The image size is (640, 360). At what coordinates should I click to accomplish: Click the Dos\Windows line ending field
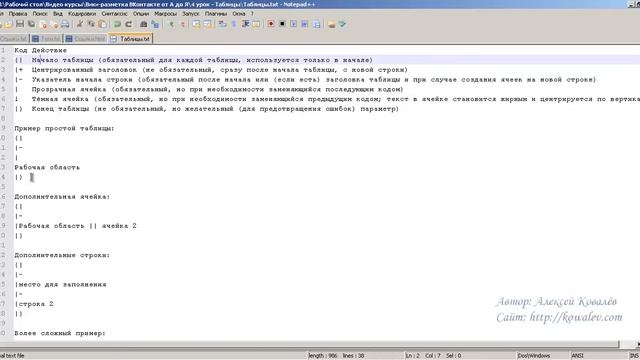534,356
